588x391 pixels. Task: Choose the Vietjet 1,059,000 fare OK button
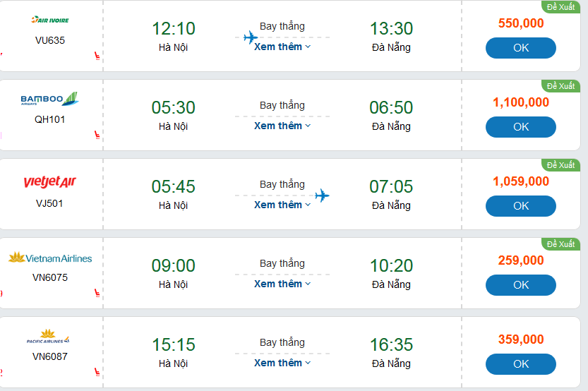coord(520,206)
